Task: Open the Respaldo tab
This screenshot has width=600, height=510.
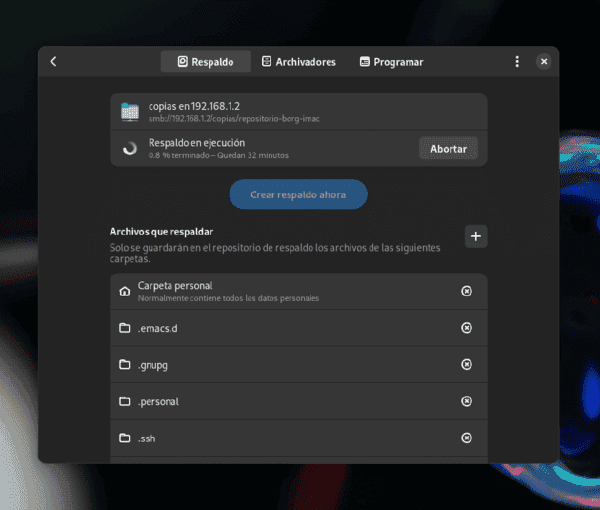Action: (206, 62)
